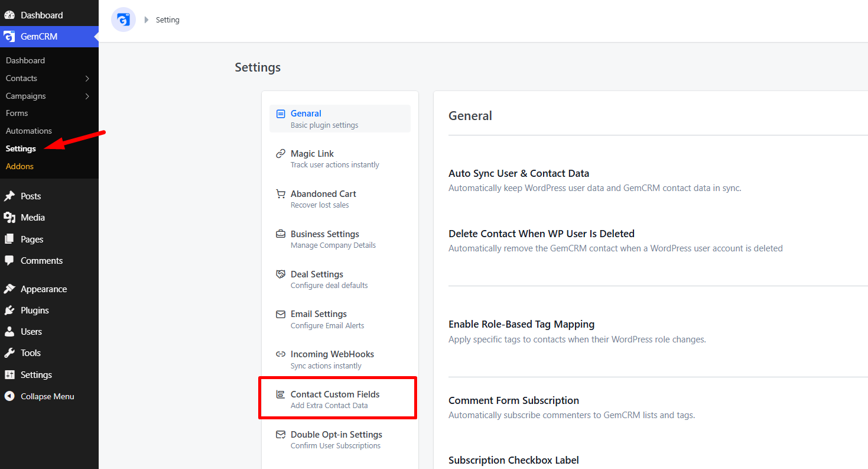Click the Users person icon
Viewport: 868px width, 469px height.
pos(9,332)
